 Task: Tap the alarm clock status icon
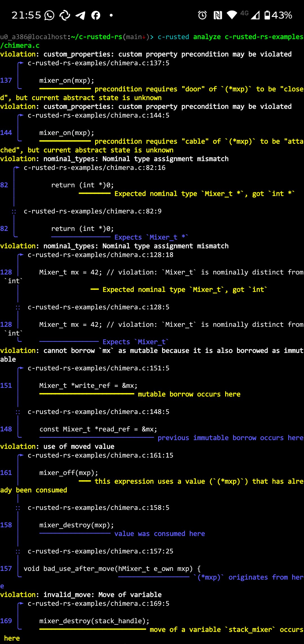(202, 15)
